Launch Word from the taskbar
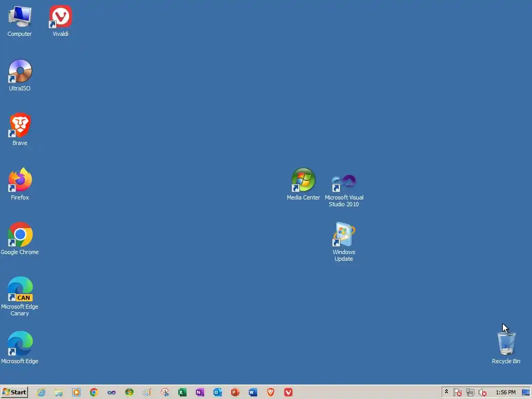This screenshot has height=399, width=532. (x=253, y=393)
